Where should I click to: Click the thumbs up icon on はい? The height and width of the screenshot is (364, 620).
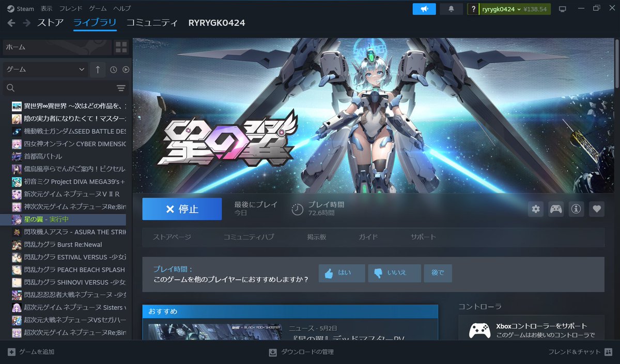329,273
